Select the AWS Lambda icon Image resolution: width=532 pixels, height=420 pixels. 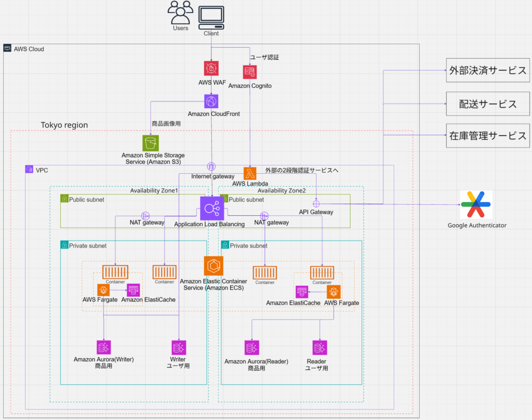tap(250, 174)
